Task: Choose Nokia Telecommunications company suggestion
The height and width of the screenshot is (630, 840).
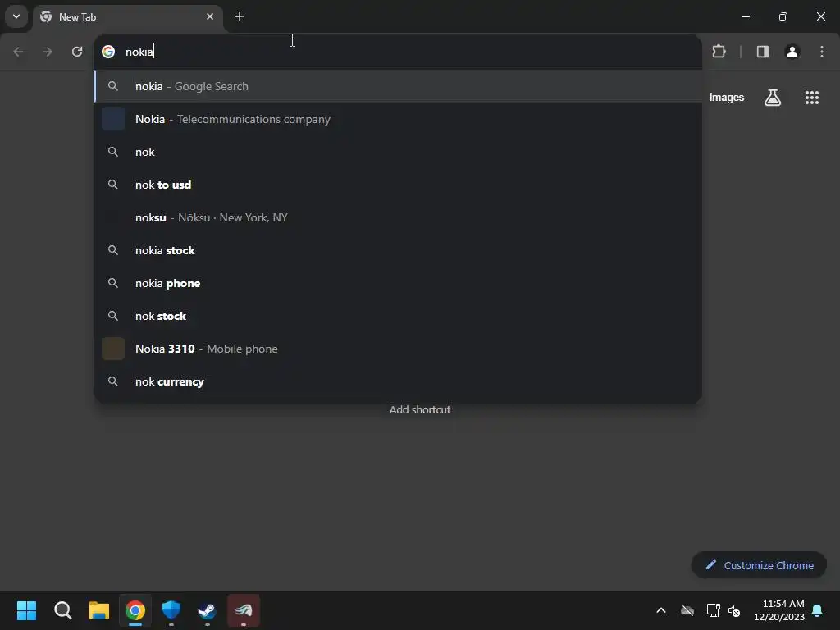Action: coord(398,119)
